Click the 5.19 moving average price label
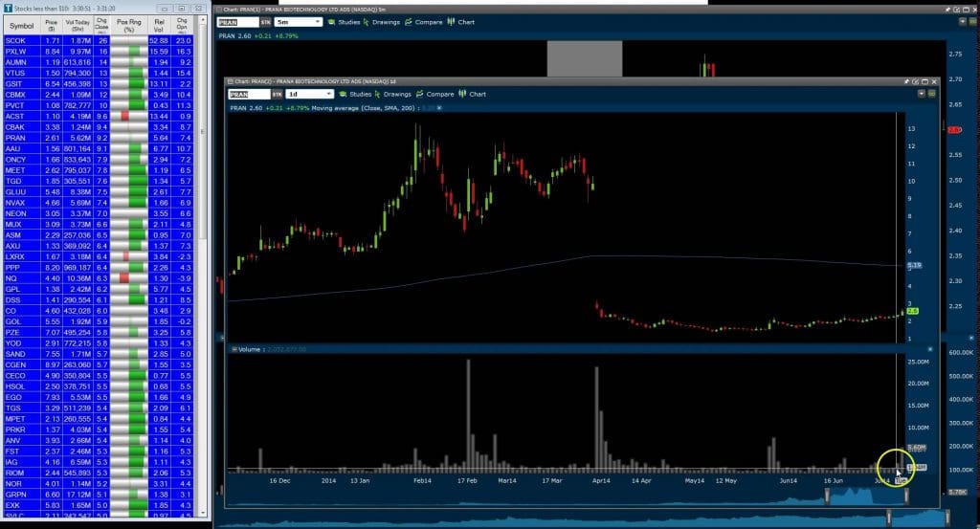 (x=914, y=265)
